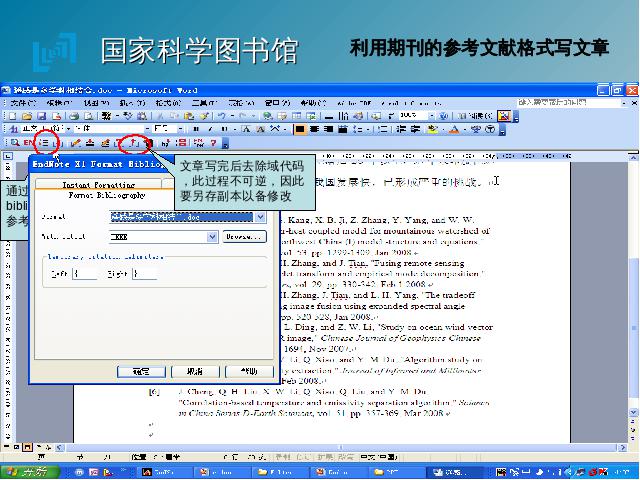Click the Italic formatting button

(211, 130)
